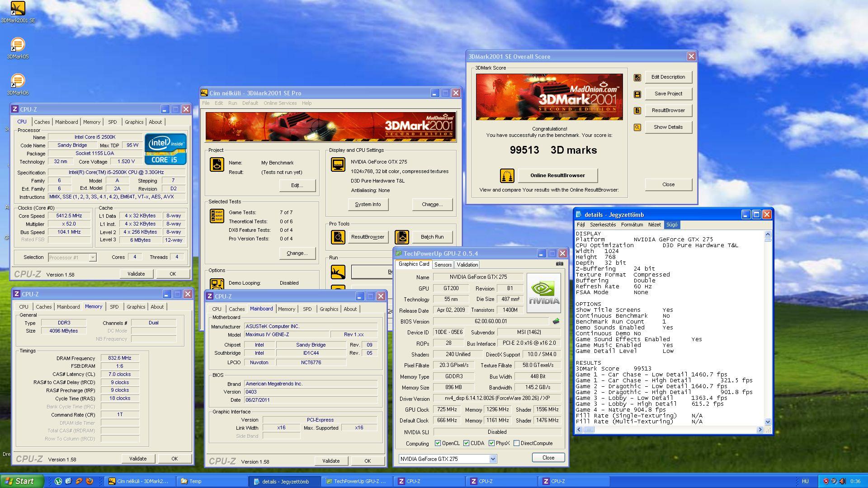868x488 pixels.
Task: Launch uTorrent from quick launch bar
Action: (x=58, y=481)
